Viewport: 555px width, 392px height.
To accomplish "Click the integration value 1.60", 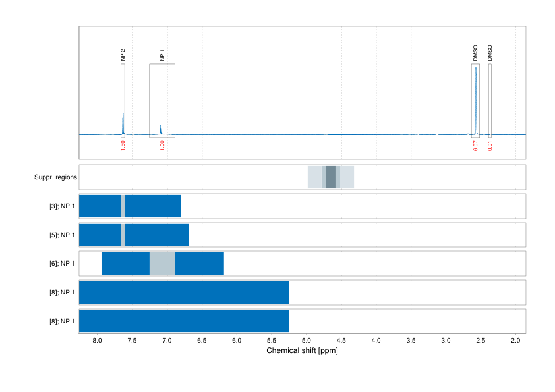I will tap(121, 144).
